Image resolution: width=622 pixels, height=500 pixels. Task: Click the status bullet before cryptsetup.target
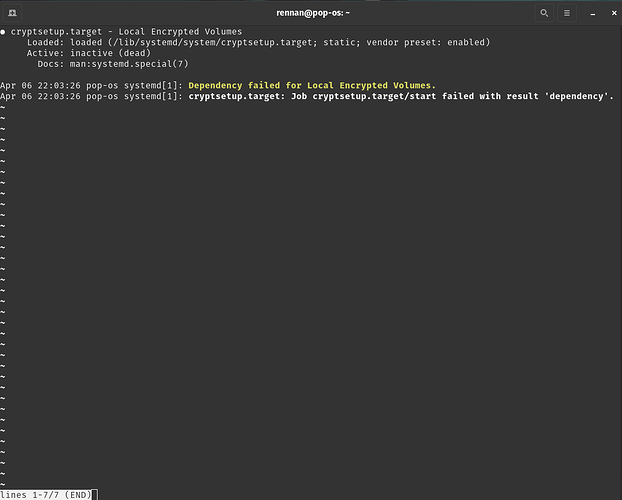[x=3, y=32]
